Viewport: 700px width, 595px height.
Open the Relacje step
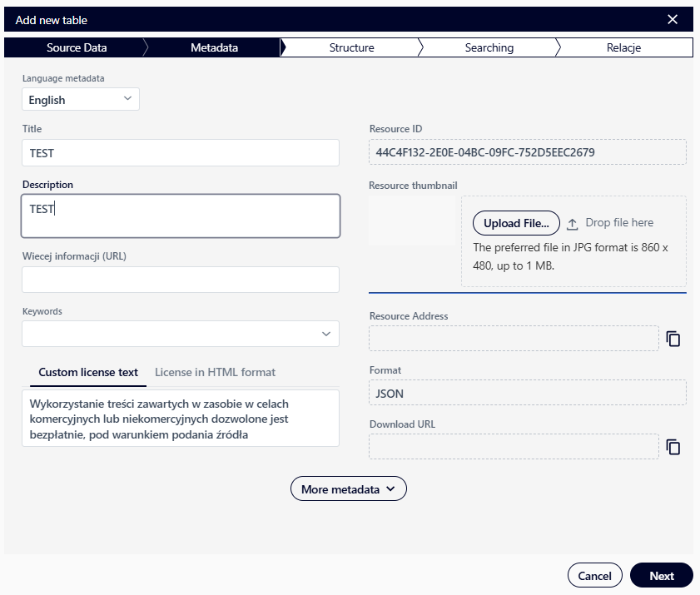coord(623,47)
